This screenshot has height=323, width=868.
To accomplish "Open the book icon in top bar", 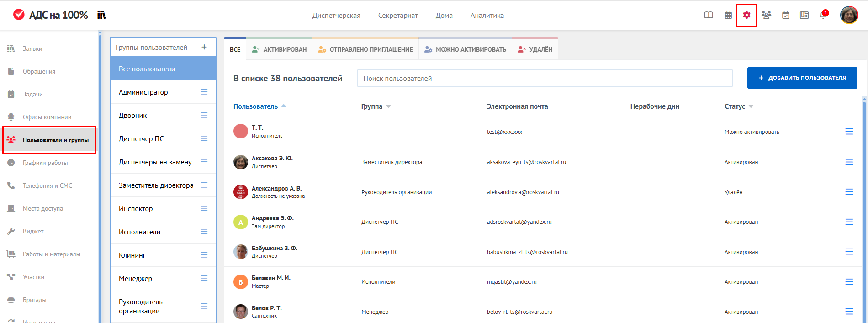I will (709, 15).
